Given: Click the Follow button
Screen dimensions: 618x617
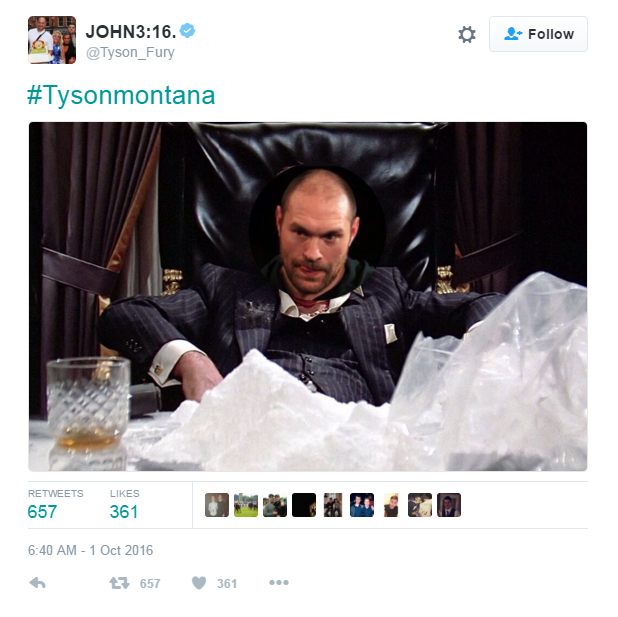Looking at the screenshot, I should pos(538,34).
